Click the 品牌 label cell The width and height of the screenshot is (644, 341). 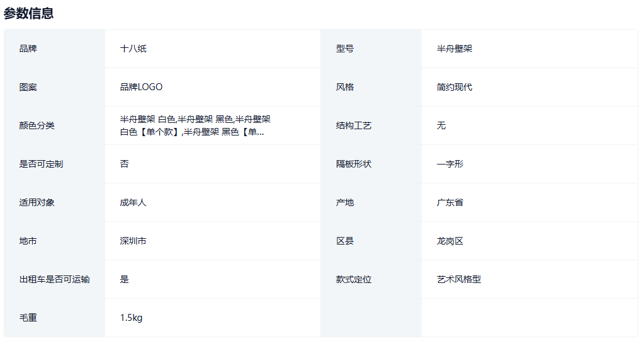coord(28,49)
